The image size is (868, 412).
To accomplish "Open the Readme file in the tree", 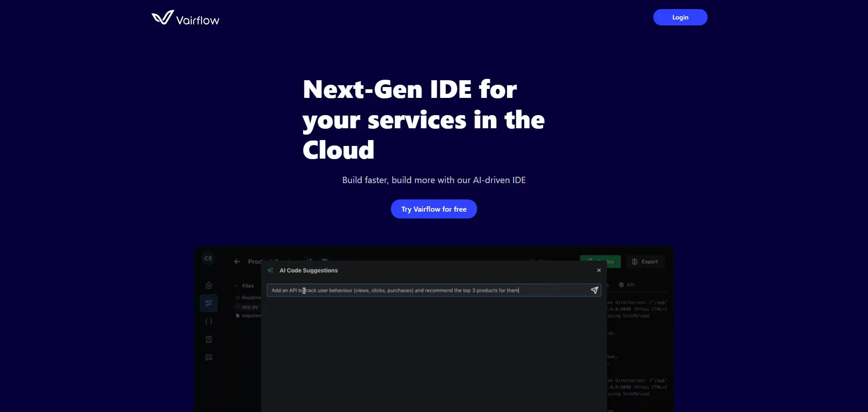I will point(251,298).
